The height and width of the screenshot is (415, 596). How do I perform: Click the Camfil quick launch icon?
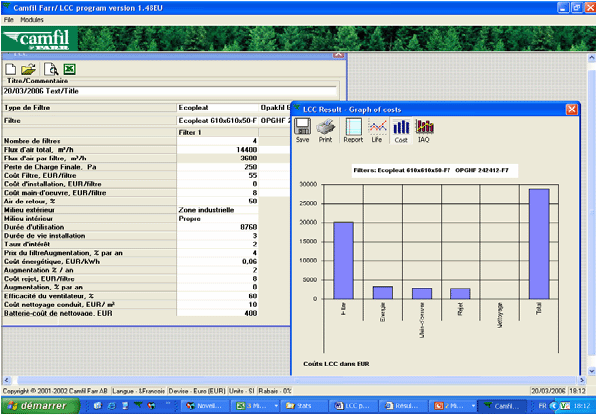tap(138, 406)
